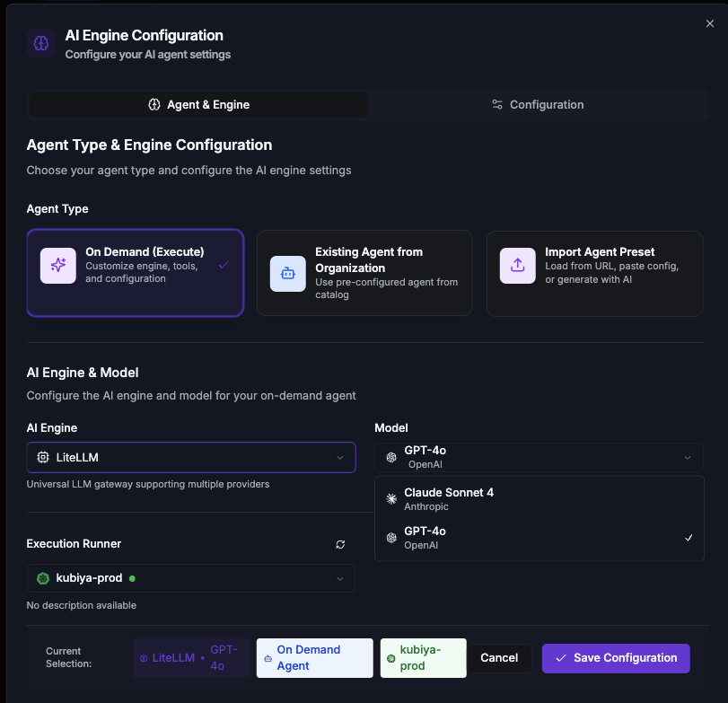This screenshot has width=728, height=703.
Task: Click the checkmark icon in Save Configuration
Action: pyautogui.click(x=561, y=658)
